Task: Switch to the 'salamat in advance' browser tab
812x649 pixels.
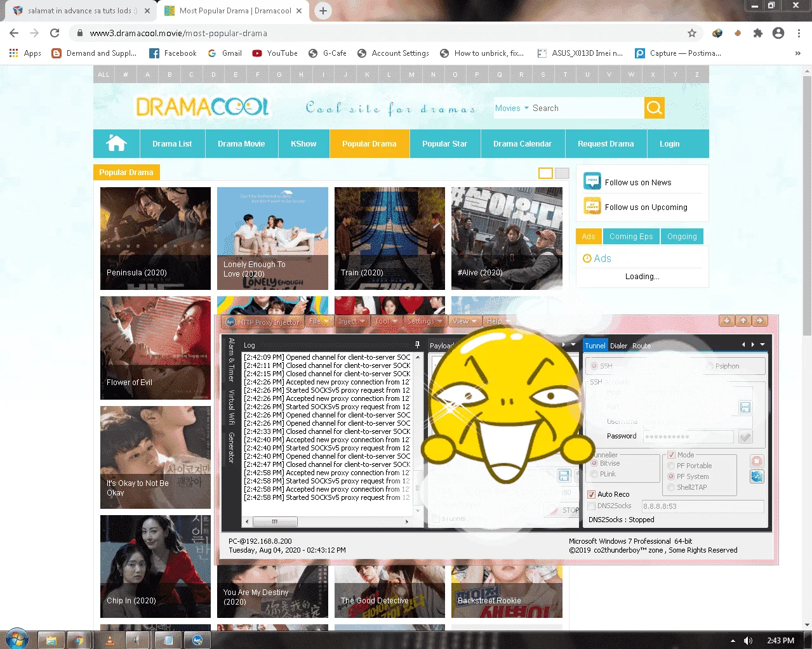Action: [82, 11]
